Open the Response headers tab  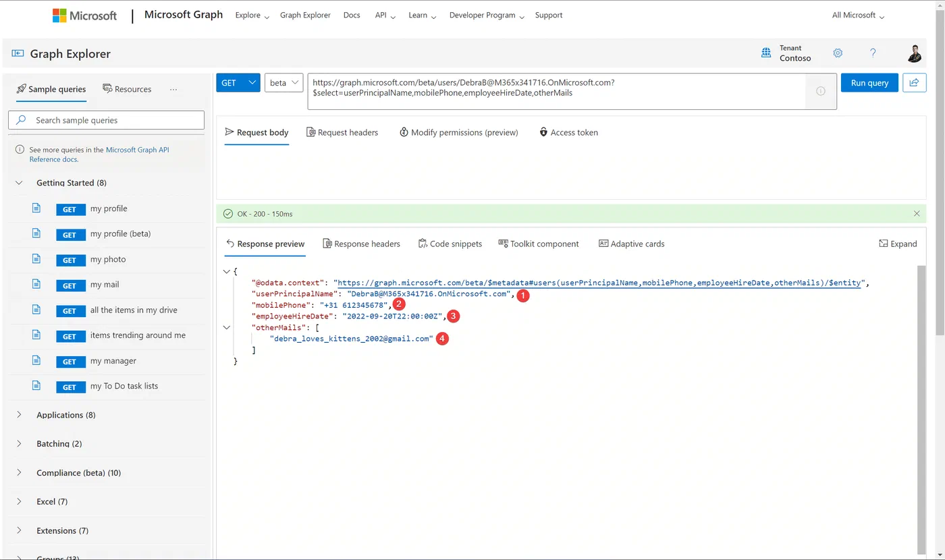tap(361, 244)
